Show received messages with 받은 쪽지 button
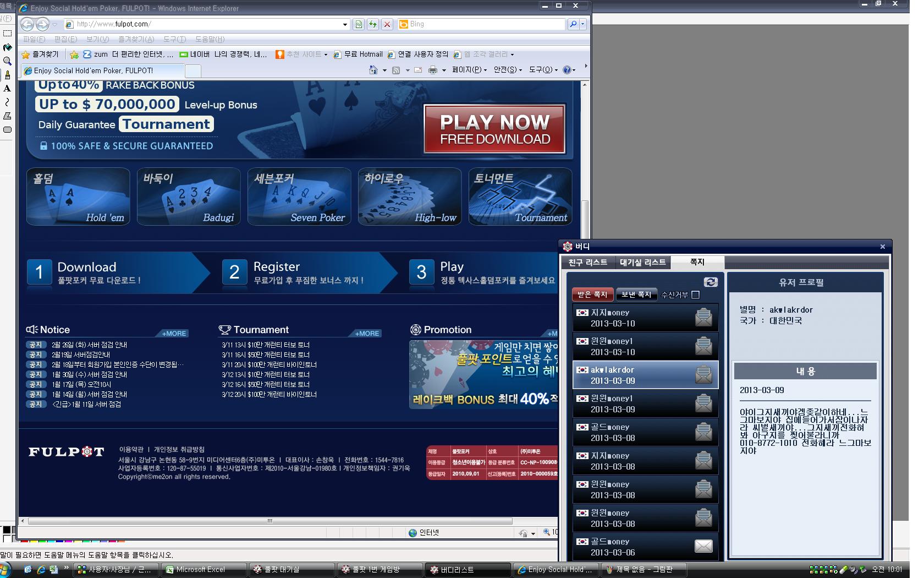 click(x=593, y=295)
